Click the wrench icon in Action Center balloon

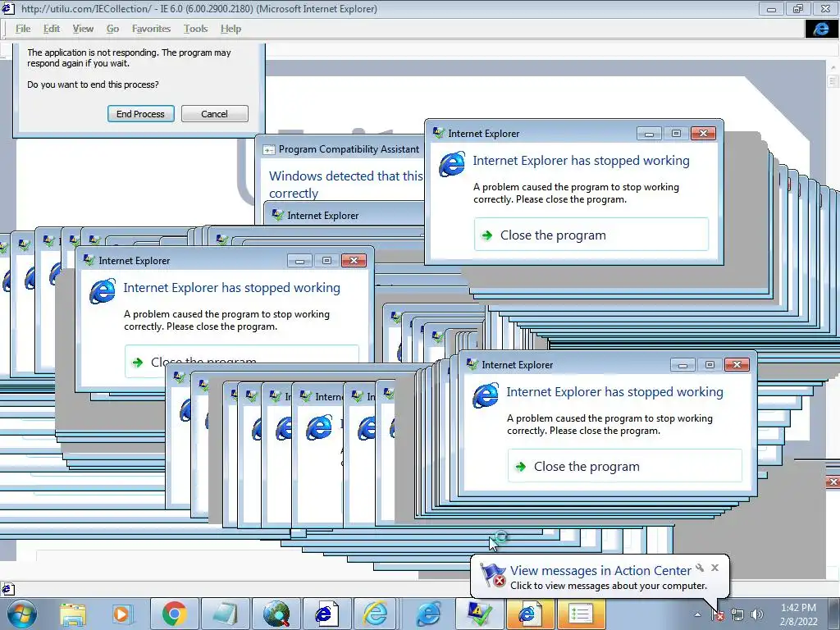700,568
